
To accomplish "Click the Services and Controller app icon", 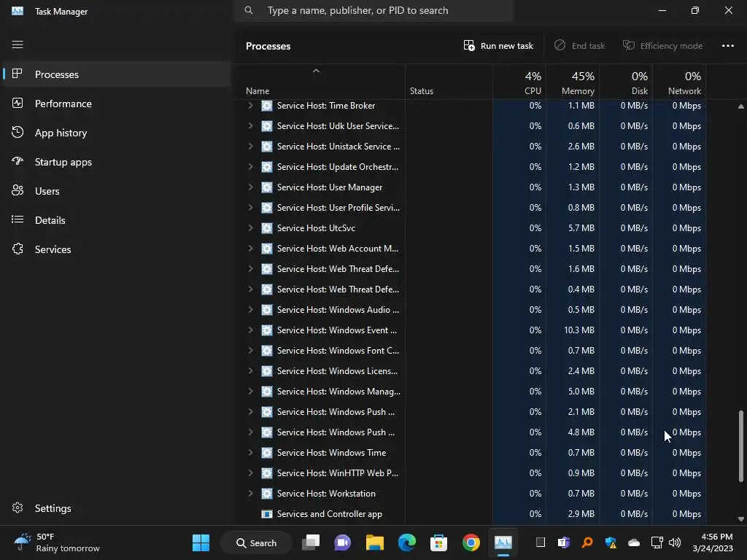I will 267,514.
